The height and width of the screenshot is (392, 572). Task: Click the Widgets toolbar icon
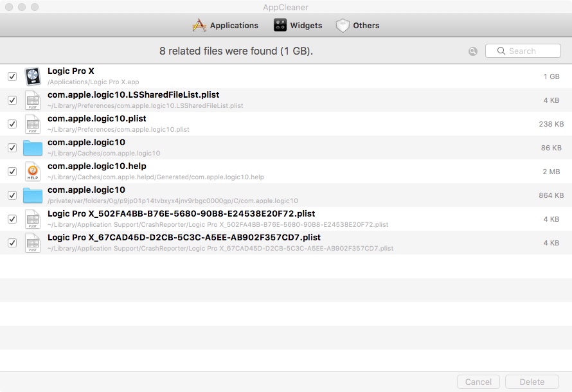[x=280, y=25]
